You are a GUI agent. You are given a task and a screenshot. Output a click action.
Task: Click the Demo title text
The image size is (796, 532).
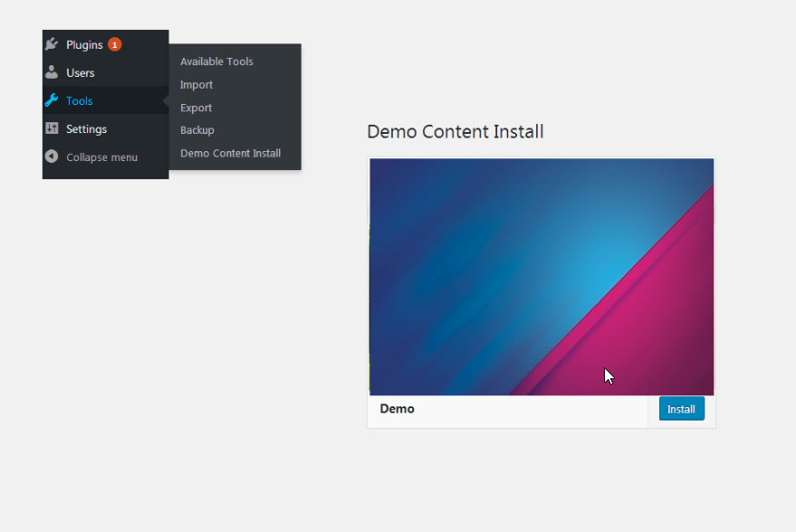coord(397,409)
